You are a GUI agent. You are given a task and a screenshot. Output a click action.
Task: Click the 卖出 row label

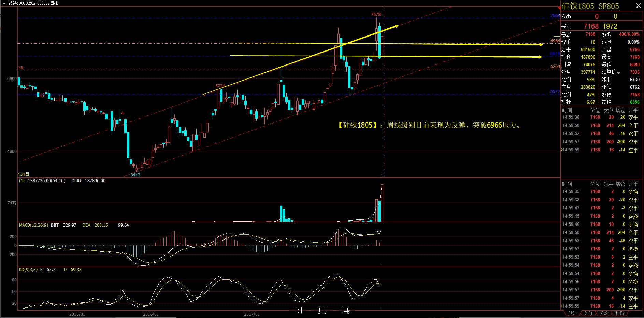[566, 16]
